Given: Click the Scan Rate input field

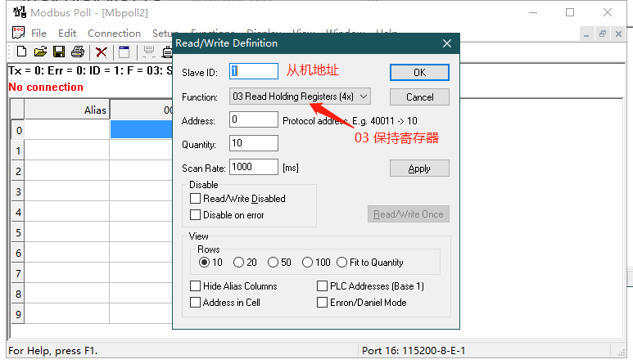Looking at the screenshot, I should point(254,167).
